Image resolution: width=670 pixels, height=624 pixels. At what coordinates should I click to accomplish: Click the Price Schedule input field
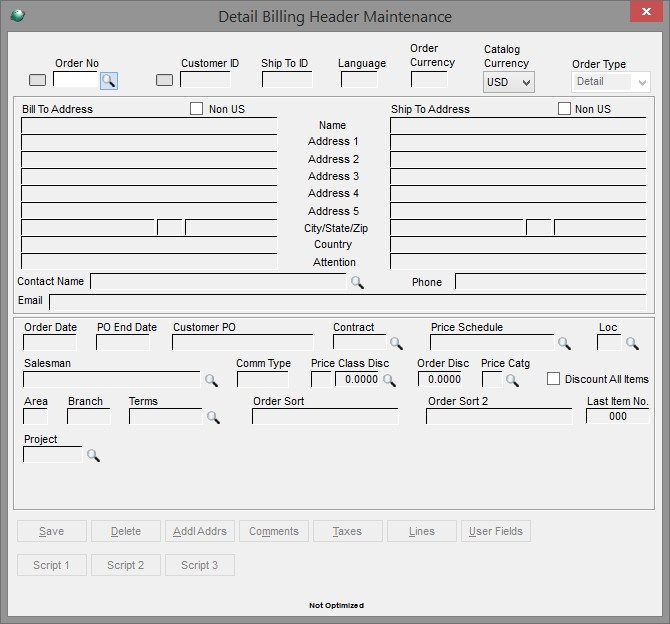[492, 342]
